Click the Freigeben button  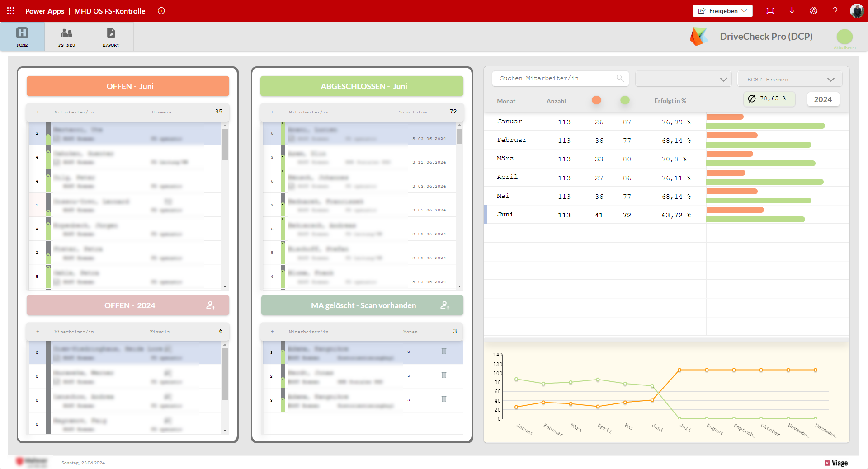coord(722,11)
